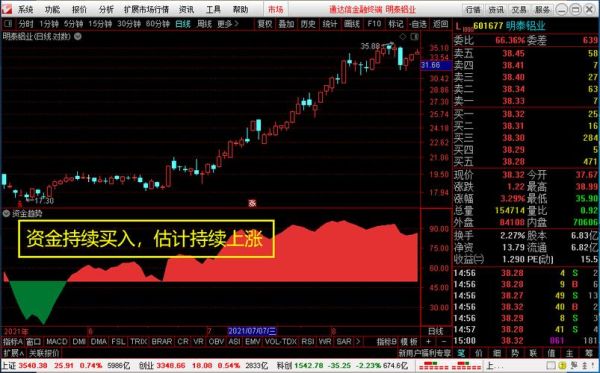The image size is (600, 373).
Task: Open the 扩展市场行情 menu
Action: coord(147,10)
